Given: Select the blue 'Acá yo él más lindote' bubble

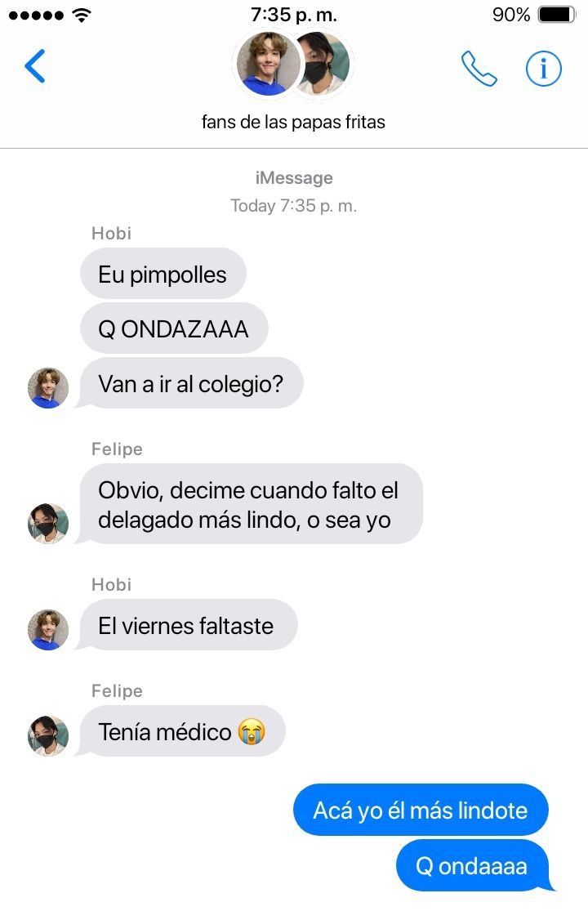Looking at the screenshot, I should coord(421,810).
